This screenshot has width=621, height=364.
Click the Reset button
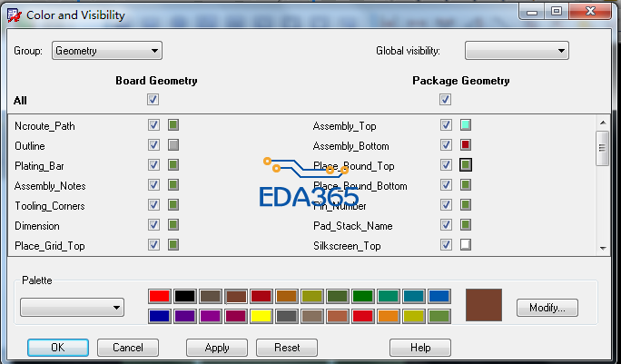(x=287, y=348)
